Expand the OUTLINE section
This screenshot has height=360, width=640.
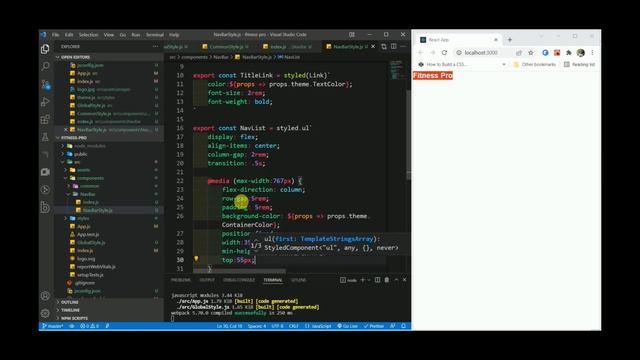point(69,302)
